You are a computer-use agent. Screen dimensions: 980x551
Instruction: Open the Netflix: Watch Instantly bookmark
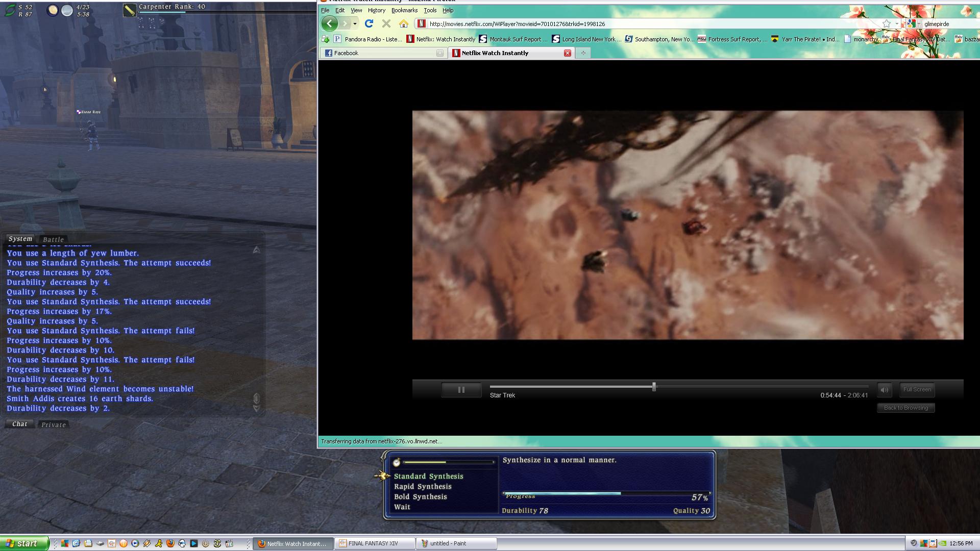click(x=441, y=39)
